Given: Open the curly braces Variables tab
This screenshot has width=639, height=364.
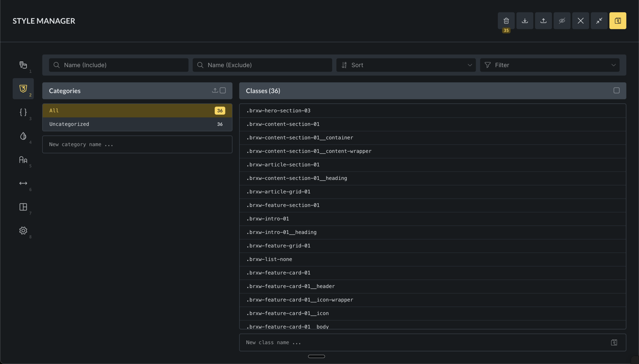Looking at the screenshot, I should 23,112.
